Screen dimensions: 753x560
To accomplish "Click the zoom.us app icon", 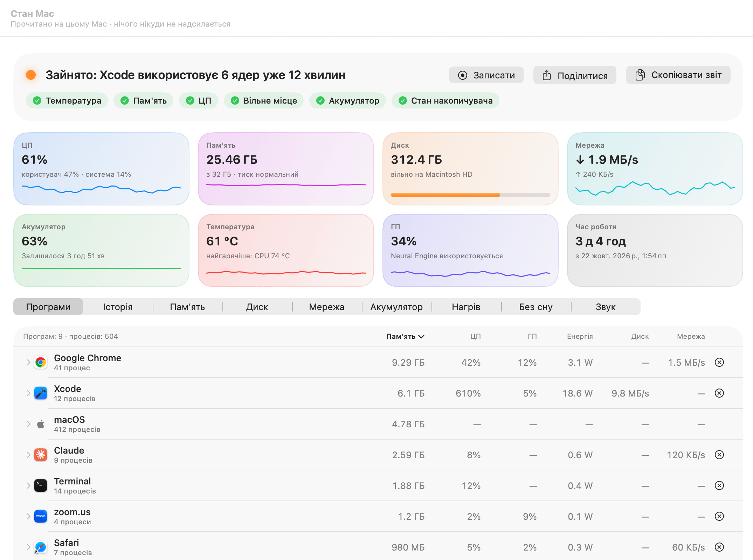I will (41, 516).
